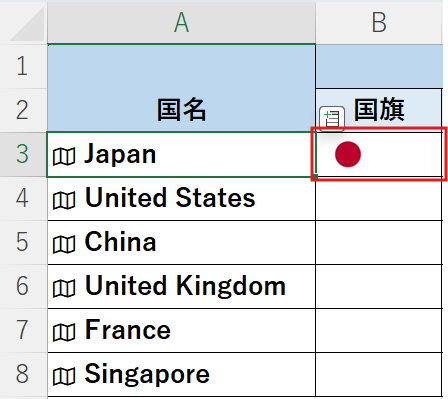The height and width of the screenshot is (399, 448).
Task: Select the column A header
Action: pos(181,22)
